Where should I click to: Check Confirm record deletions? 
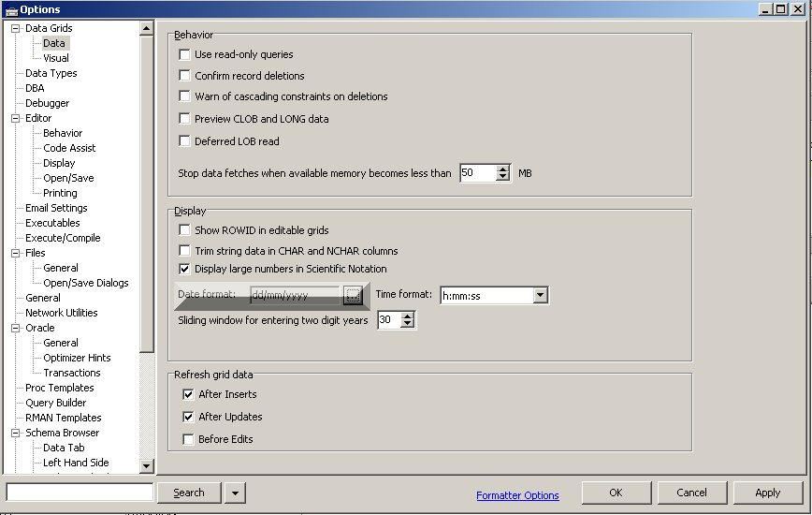184,76
